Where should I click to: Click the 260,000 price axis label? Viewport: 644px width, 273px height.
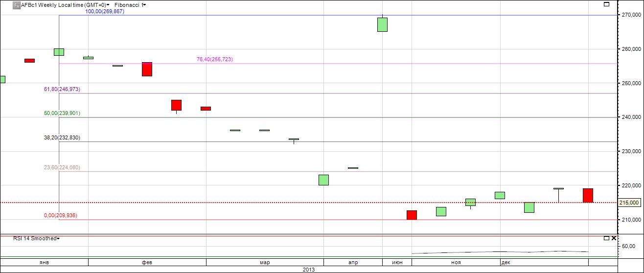(631, 49)
